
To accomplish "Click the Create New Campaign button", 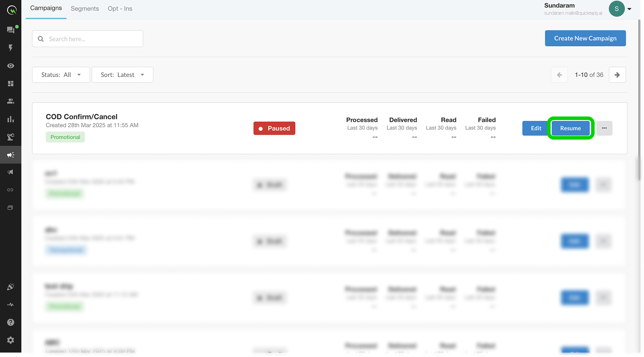I will [x=585, y=38].
